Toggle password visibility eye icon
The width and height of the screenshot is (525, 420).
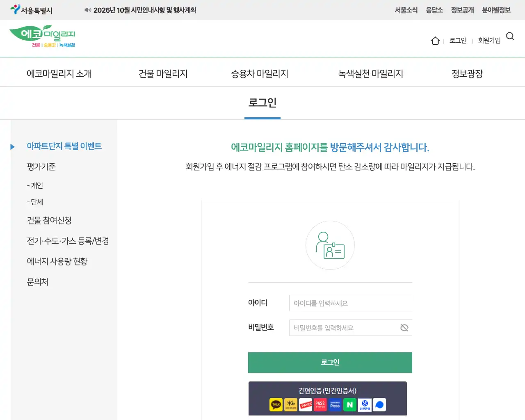404,328
